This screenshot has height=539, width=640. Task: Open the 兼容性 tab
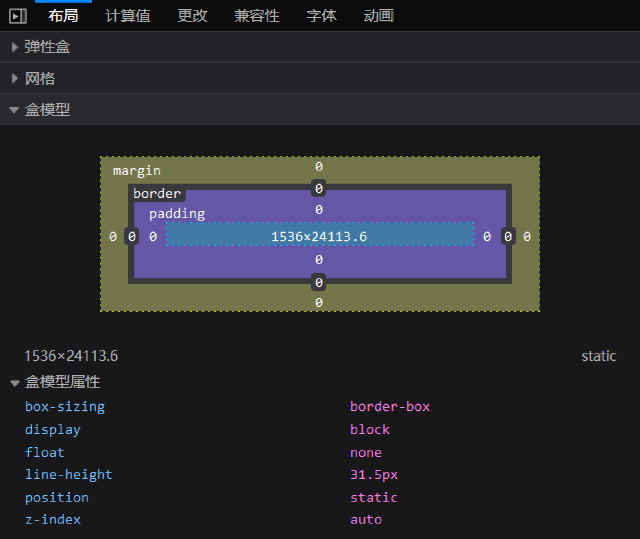pyautogui.click(x=257, y=15)
